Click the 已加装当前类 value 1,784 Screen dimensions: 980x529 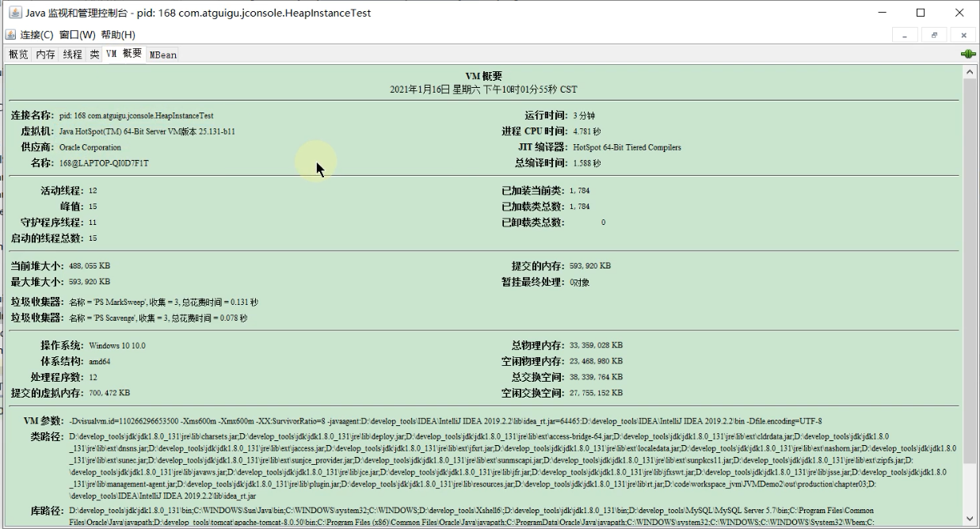click(x=579, y=191)
